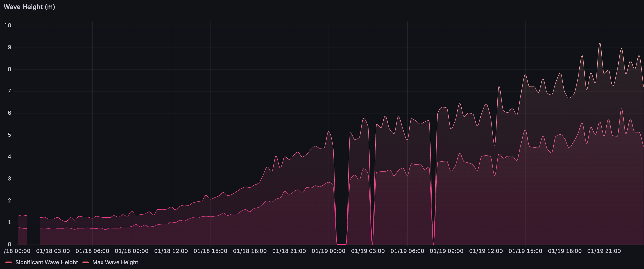
Task: Toggle Significant Wave Height series in legend
Action: click(x=46, y=262)
